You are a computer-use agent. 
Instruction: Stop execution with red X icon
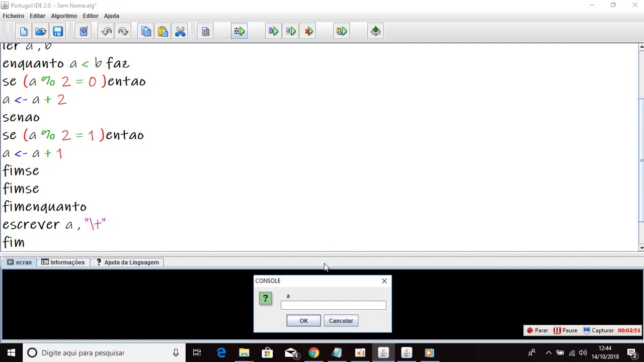(x=308, y=32)
